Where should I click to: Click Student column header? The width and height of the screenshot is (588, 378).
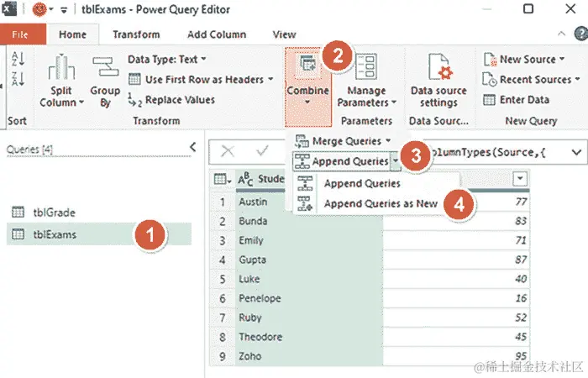261,179
